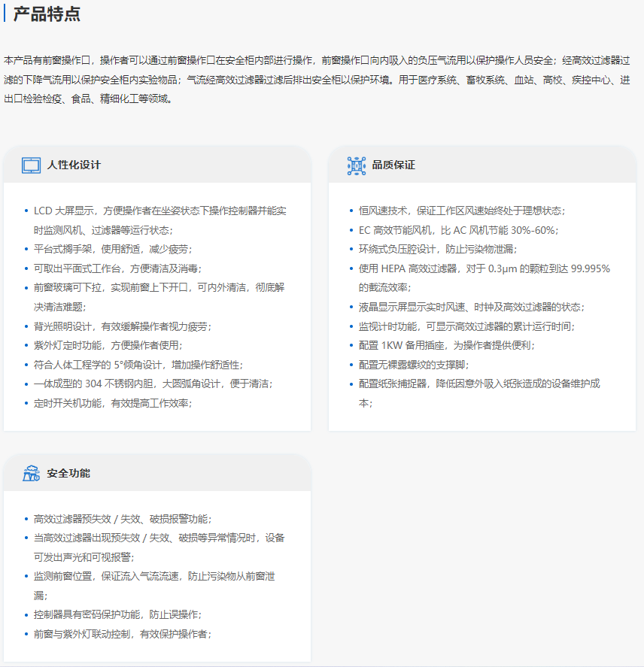
Task: Click the 产品特点 section heading
Action: [x=47, y=14]
